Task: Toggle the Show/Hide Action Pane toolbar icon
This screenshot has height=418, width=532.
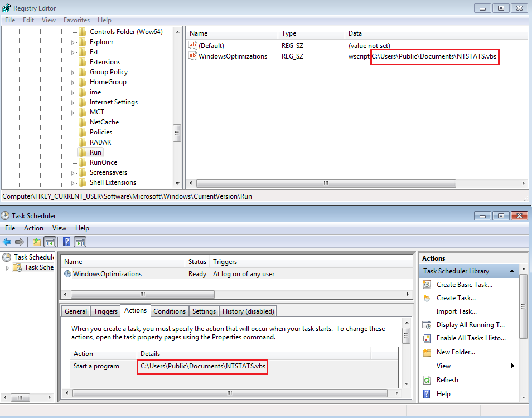Action: pos(80,242)
